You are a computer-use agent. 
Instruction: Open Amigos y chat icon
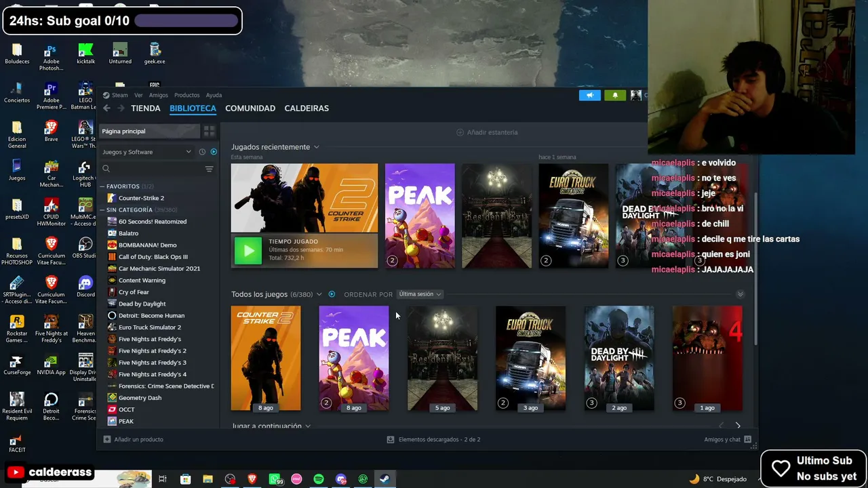click(x=747, y=439)
